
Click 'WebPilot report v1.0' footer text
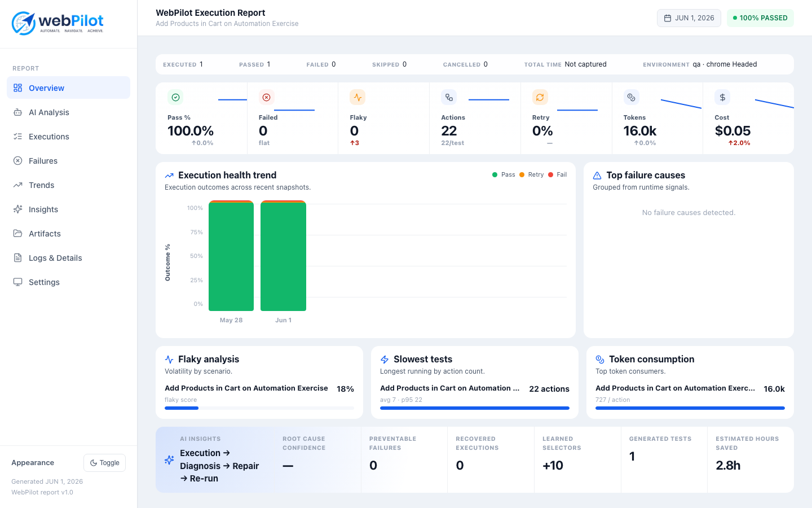coord(42,492)
